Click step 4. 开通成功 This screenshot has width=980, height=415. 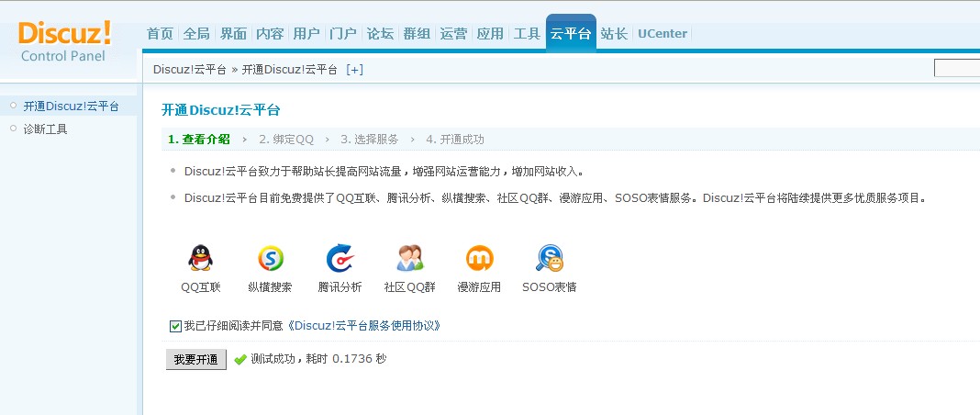pos(455,140)
